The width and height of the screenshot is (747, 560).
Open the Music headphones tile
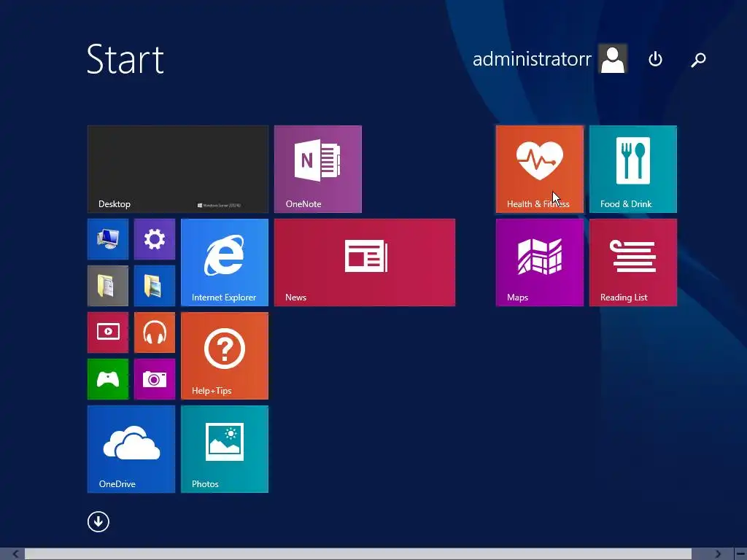point(155,332)
